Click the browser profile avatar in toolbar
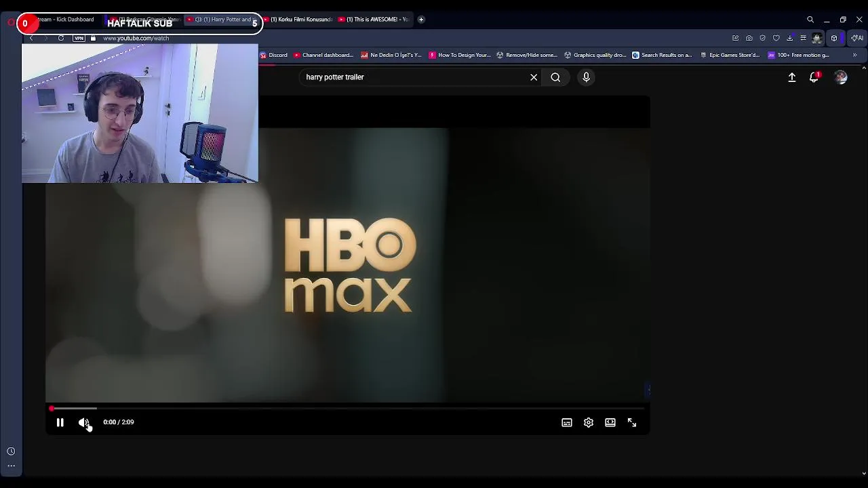The height and width of the screenshot is (488, 868). [x=817, y=38]
